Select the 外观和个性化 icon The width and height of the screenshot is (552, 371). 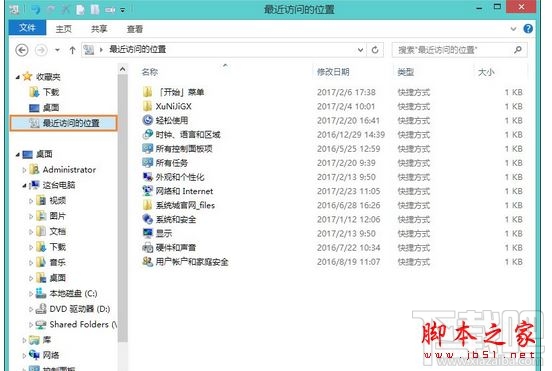coord(148,177)
